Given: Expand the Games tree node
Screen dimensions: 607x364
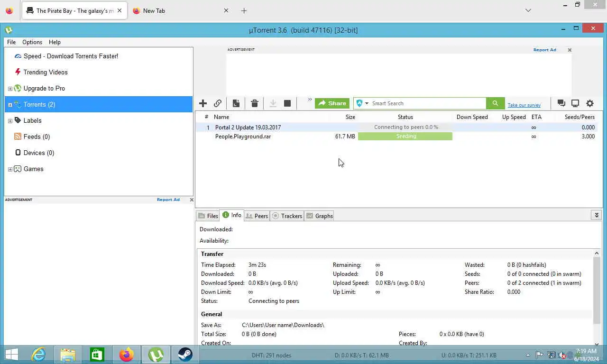Looking at the screenshot, I should 10,169.
